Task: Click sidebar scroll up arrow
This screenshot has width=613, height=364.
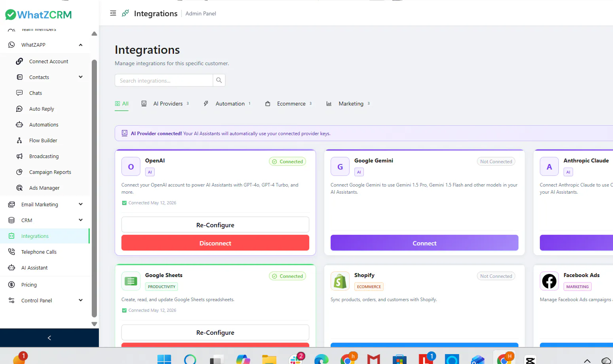Action: (x=94, y=34)
